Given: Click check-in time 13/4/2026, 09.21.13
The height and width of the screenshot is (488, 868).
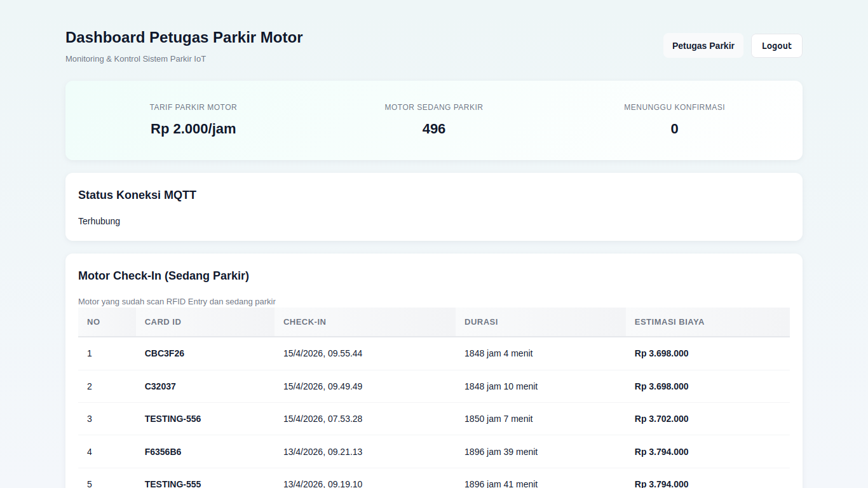Looking at the screenshot, I should point(323,452).
